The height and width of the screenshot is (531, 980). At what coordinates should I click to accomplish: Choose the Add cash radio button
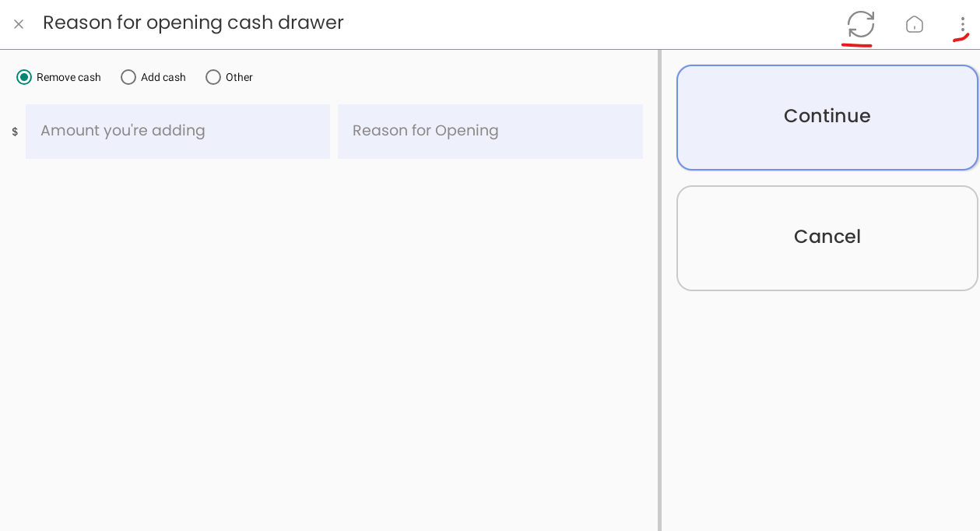point(128,77)
